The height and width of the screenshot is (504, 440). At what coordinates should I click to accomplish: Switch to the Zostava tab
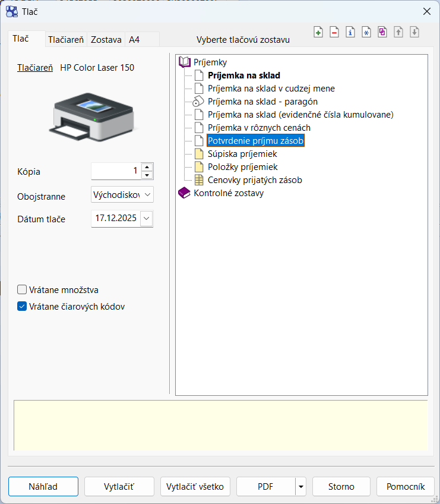[106, 40]
